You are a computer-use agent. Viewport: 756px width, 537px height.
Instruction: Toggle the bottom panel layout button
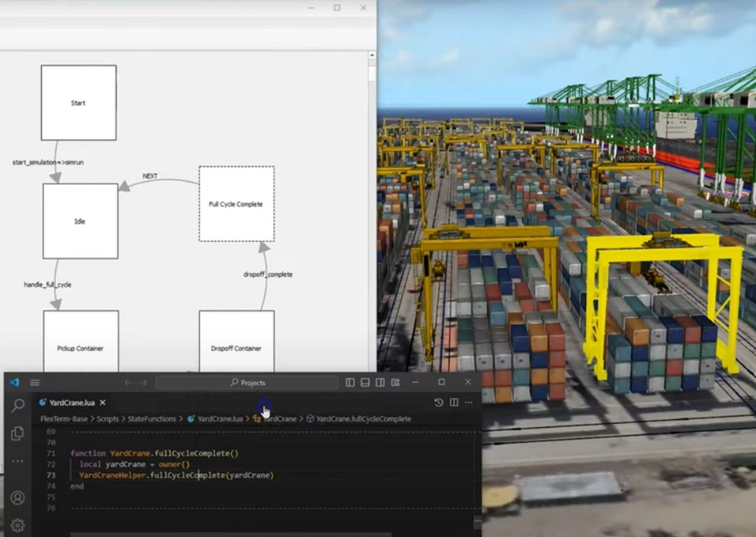(x=365, y=383)
